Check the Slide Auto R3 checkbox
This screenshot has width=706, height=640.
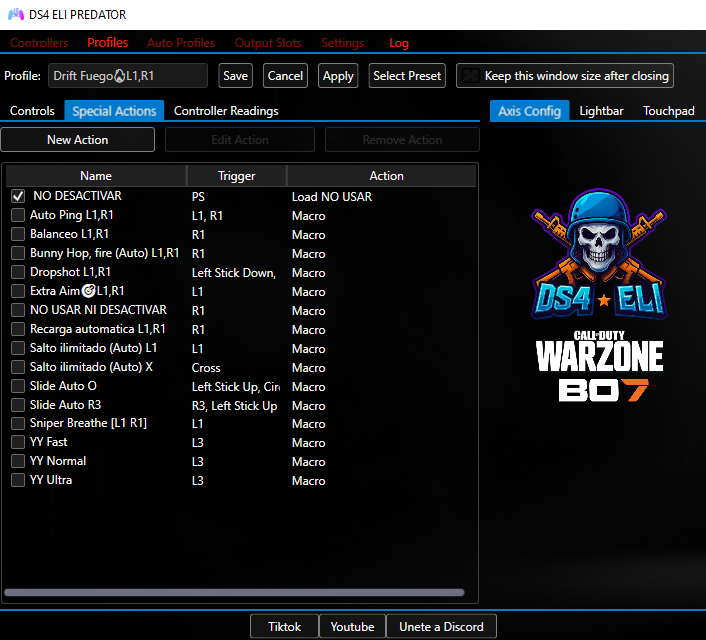click(x=18, y=405)
